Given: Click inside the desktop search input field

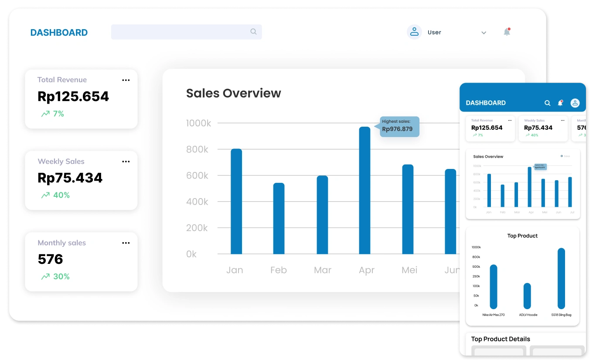Looking at the screenshot, I should (x=179, y=32).
